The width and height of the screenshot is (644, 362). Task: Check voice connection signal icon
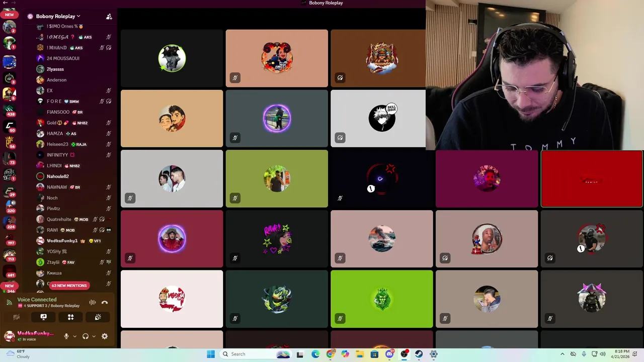pos(9,303)
